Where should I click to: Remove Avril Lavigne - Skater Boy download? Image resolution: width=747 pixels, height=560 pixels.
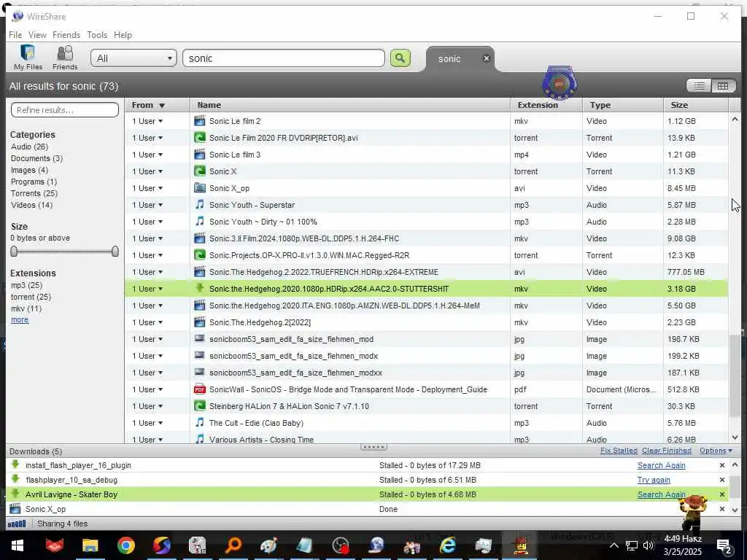click(721, 494)
